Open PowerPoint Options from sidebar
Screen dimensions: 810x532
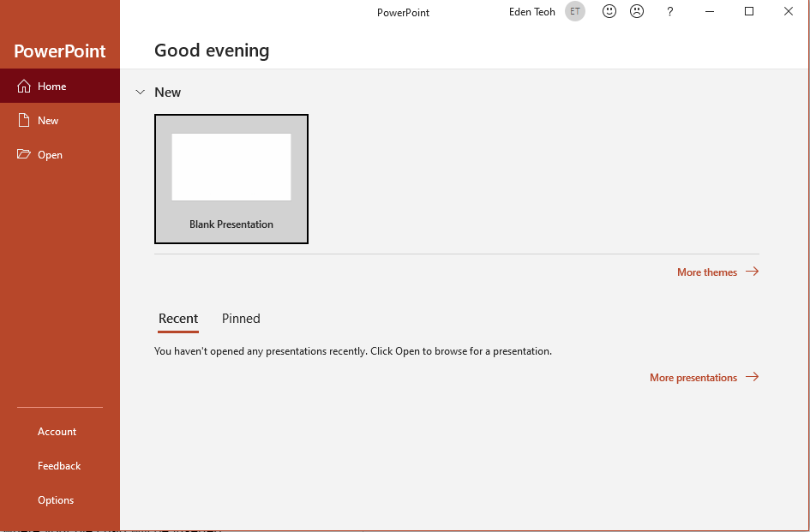tap(56, 500)
